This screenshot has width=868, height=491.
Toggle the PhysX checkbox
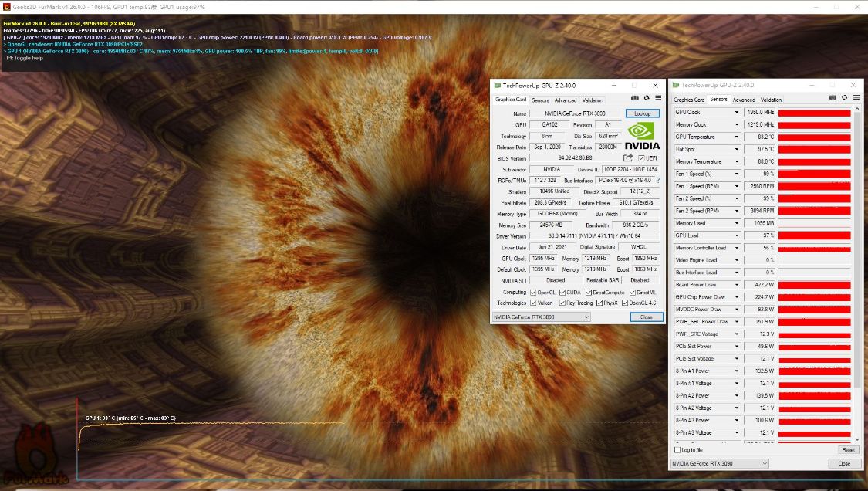click(x=599, y=303)
